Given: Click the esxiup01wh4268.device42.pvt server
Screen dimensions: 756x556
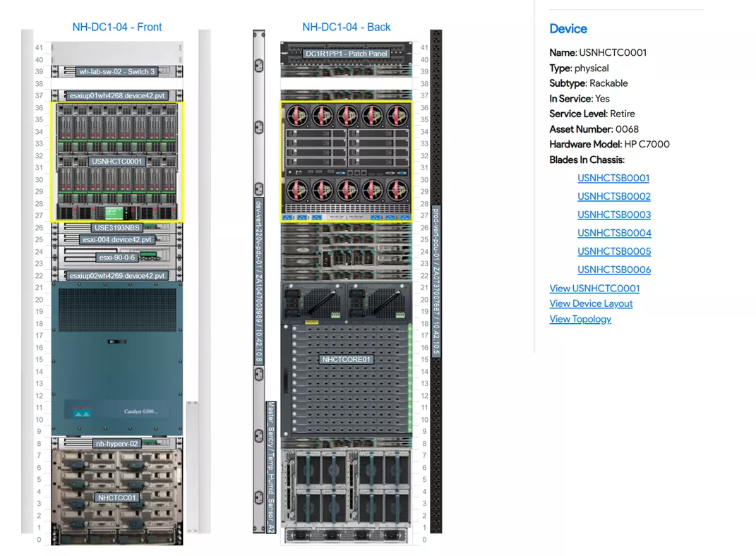Looking at the screenshot, I should 116,95.
